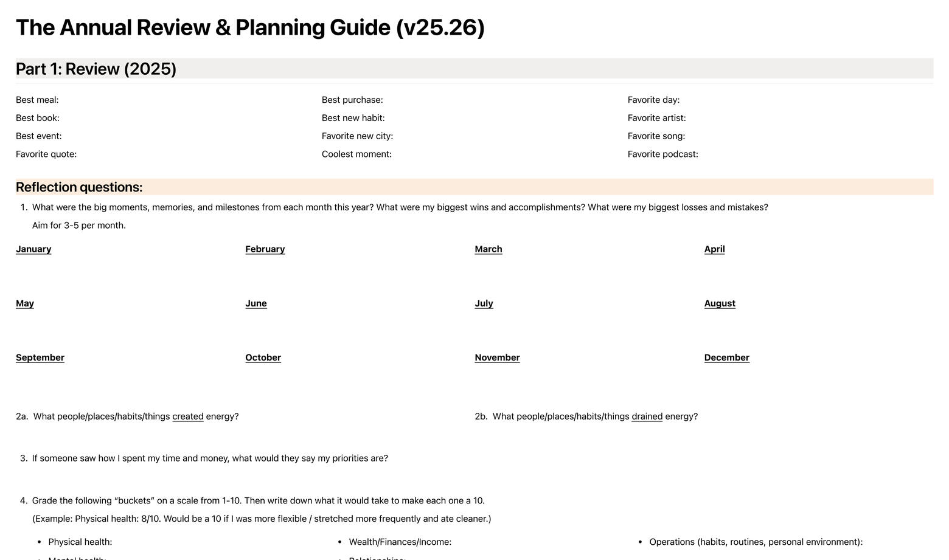Click the December month heading
Screen dimensions: 949x560
pos(726,358)
